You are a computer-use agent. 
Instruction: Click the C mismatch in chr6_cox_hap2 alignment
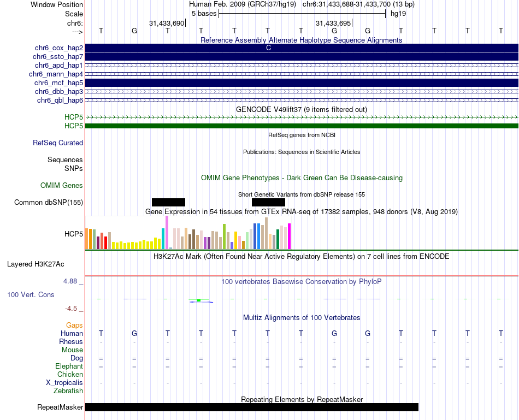pyautogui.click(x=268, y=48)
